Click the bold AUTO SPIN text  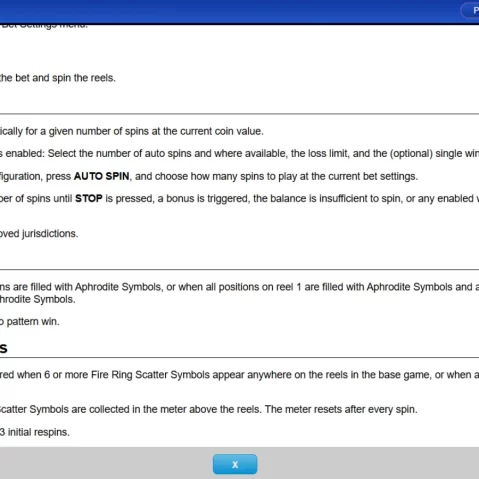pyautogui.click(x=102, y=176)
